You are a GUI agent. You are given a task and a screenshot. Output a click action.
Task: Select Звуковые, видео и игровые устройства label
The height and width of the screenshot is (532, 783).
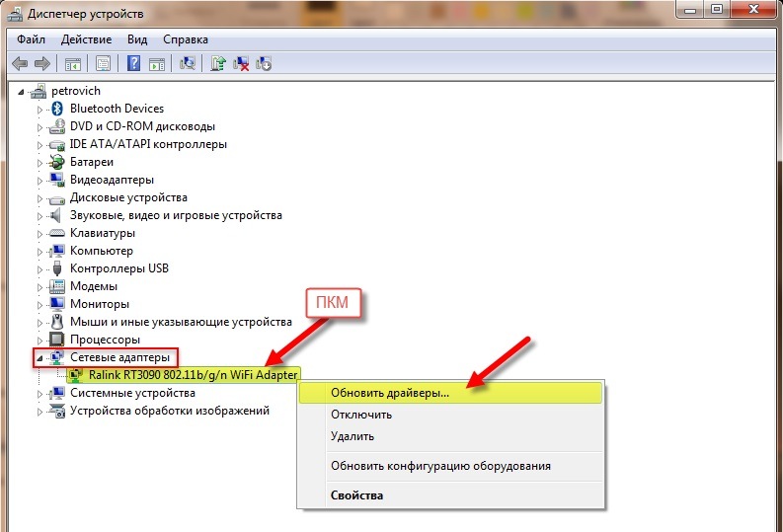tap(176, 215)
